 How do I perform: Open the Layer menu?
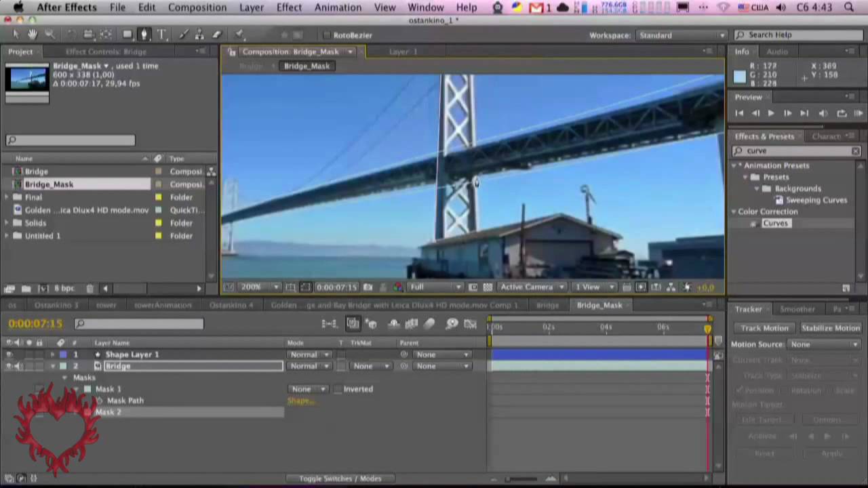click(252, 7)
